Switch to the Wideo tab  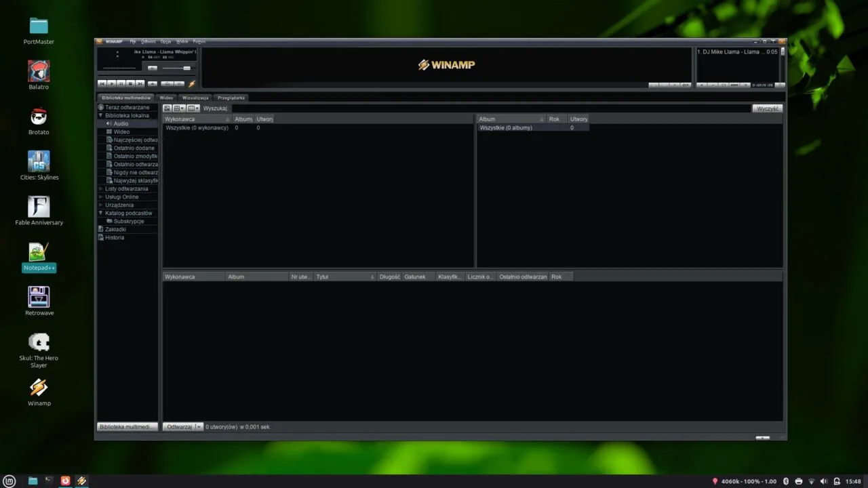(166, 98)
